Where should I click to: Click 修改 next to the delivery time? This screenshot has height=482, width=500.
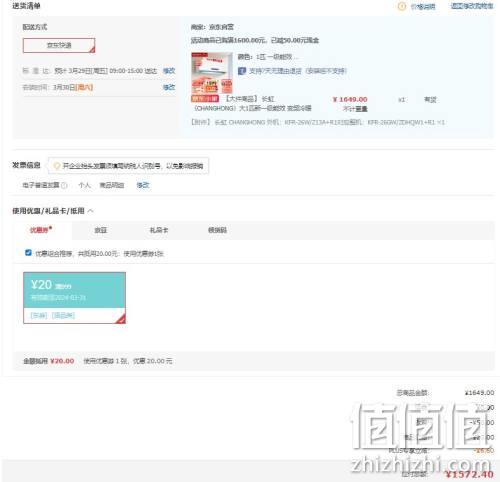coord(169,71)
